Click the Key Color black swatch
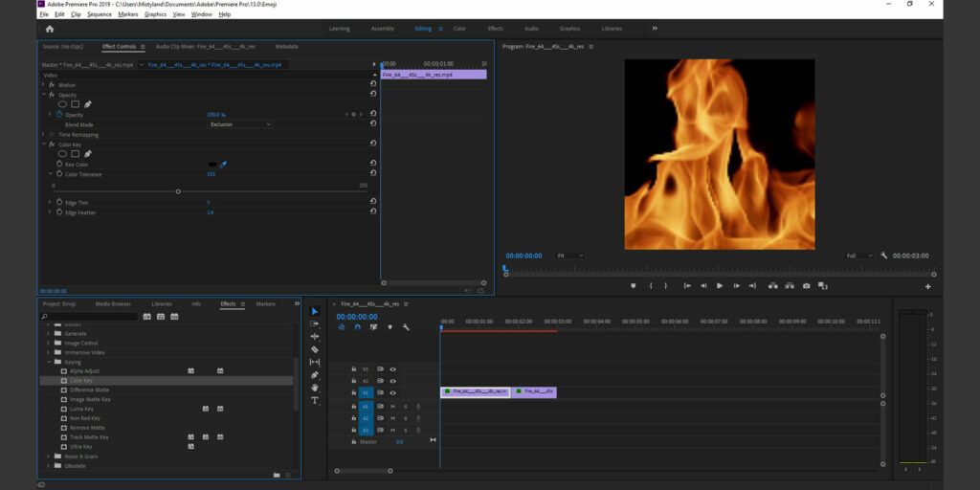Image resolution: width=980 pixels, height=490 pixels. [212, 165]
